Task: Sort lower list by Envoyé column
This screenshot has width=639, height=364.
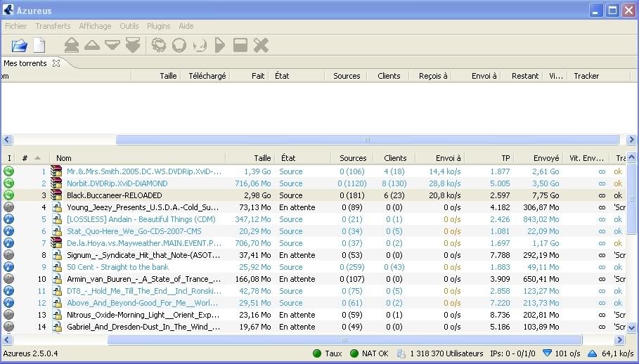Action: pyautogui.click(x=546, y=158)
